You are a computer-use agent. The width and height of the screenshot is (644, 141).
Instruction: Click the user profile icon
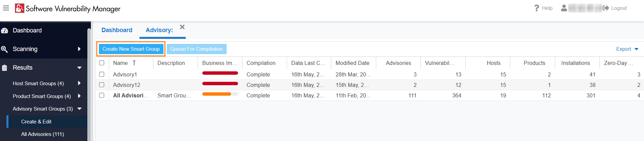coord(564,8)
